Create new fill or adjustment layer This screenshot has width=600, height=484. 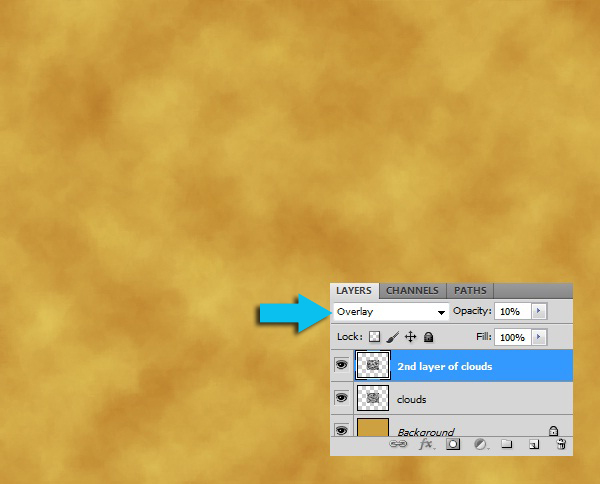(x=479, y=444)
